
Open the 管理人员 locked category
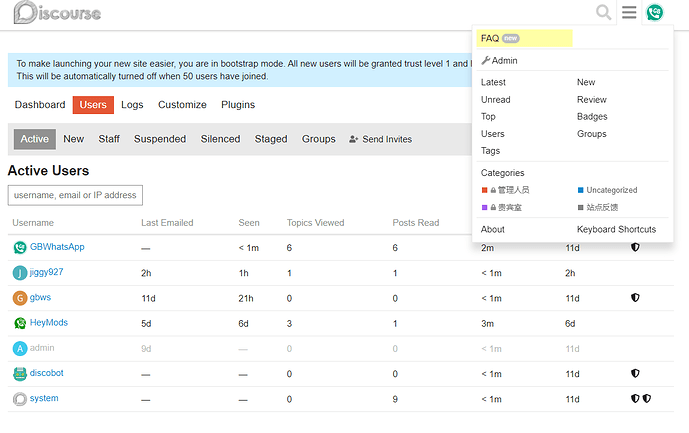coord(505,190)
